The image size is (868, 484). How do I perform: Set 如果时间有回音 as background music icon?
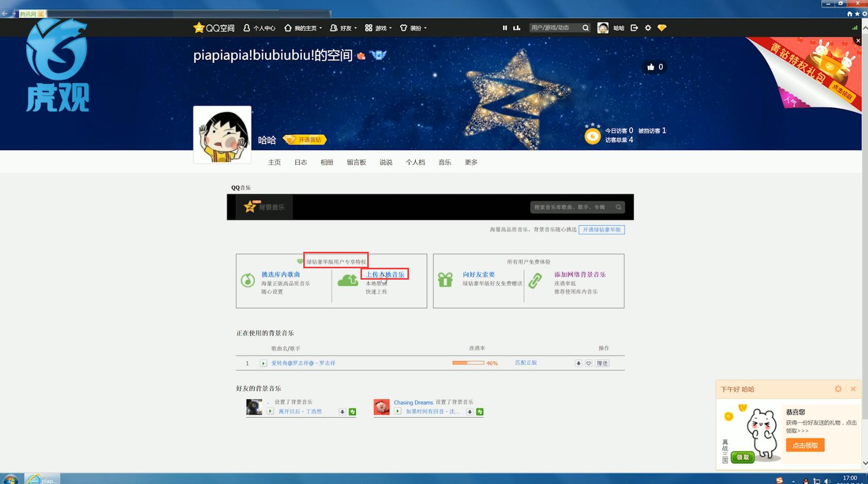[480, 412]
